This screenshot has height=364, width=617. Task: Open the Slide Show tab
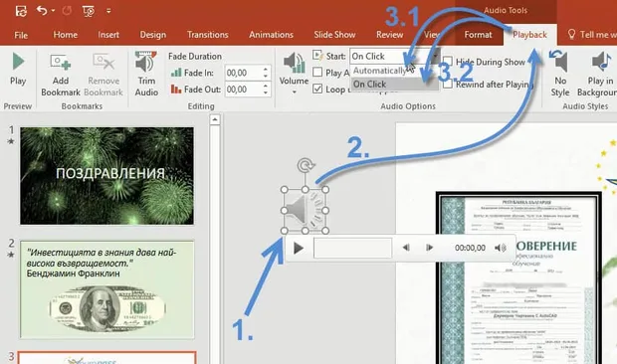point(334,35)
